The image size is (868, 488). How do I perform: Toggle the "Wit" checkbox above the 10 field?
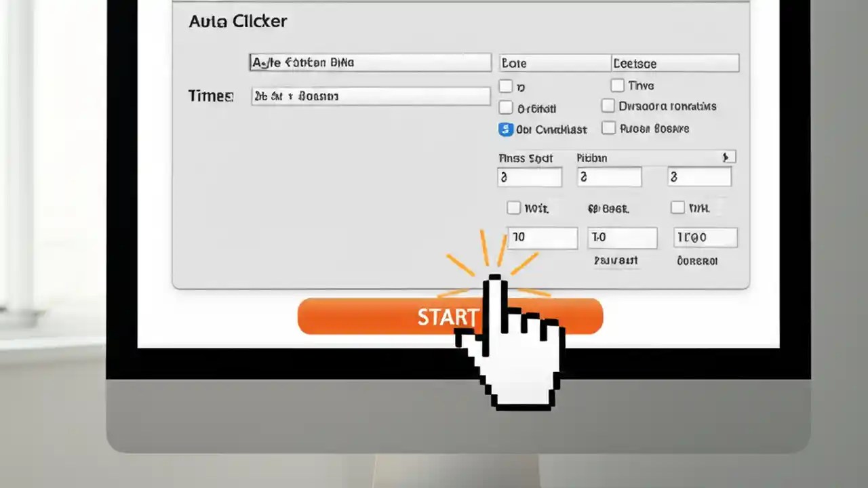(x=513, y=207)
